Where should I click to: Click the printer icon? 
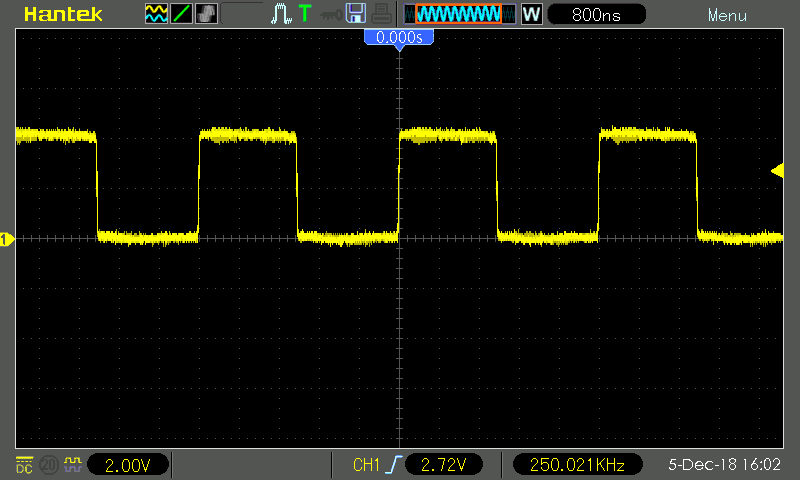(380, 15)
